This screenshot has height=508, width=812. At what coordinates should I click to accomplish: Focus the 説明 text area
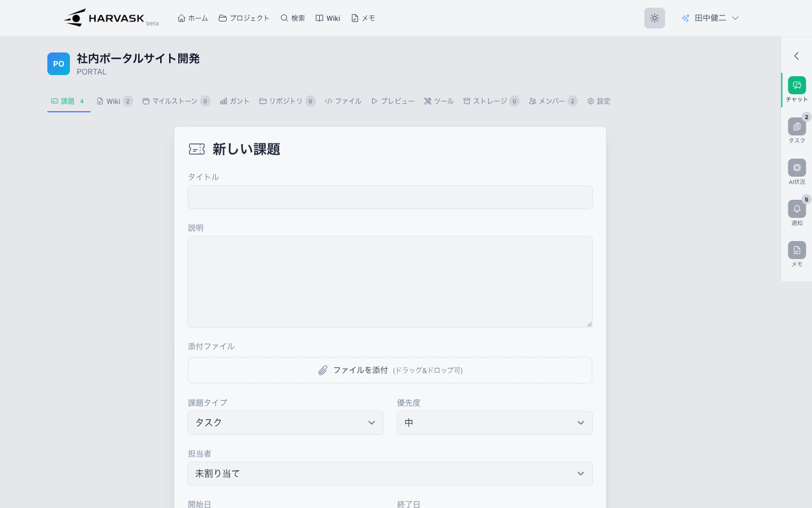click(390, 281)
